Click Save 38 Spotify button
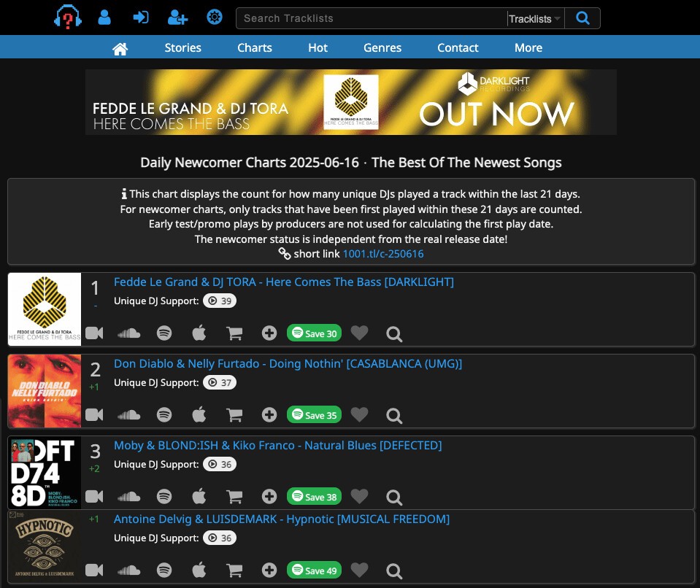The width and height of the screenshot is (700, 588). pyautogui.click(x=315, y=497)
